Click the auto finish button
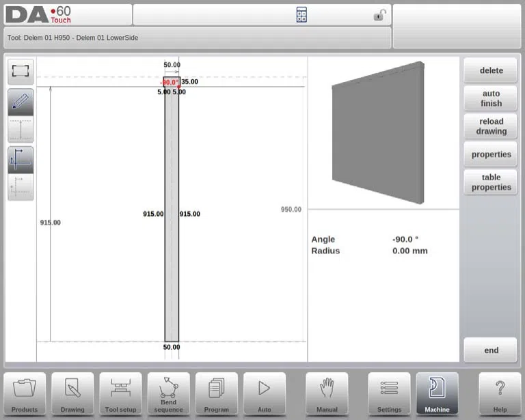 coord(491,98)
